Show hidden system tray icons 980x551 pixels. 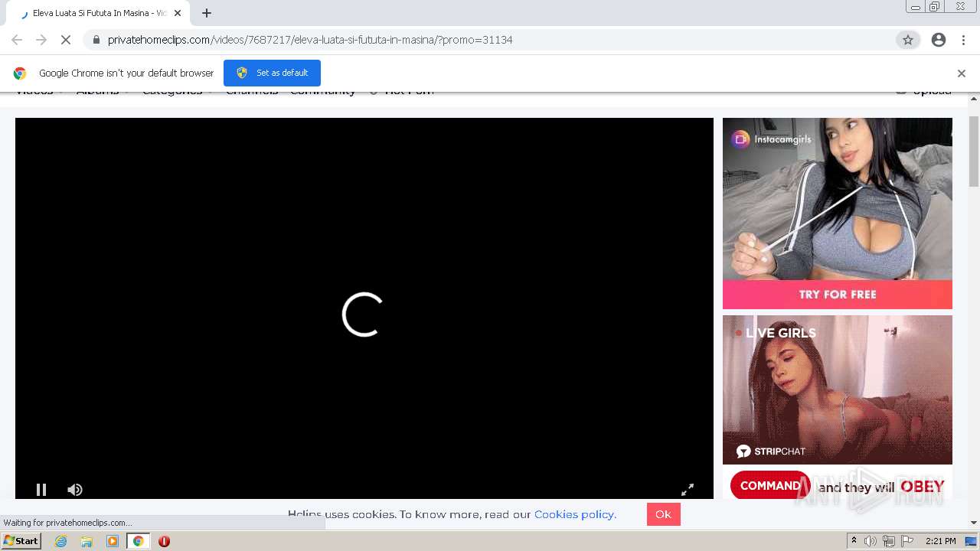854,541
